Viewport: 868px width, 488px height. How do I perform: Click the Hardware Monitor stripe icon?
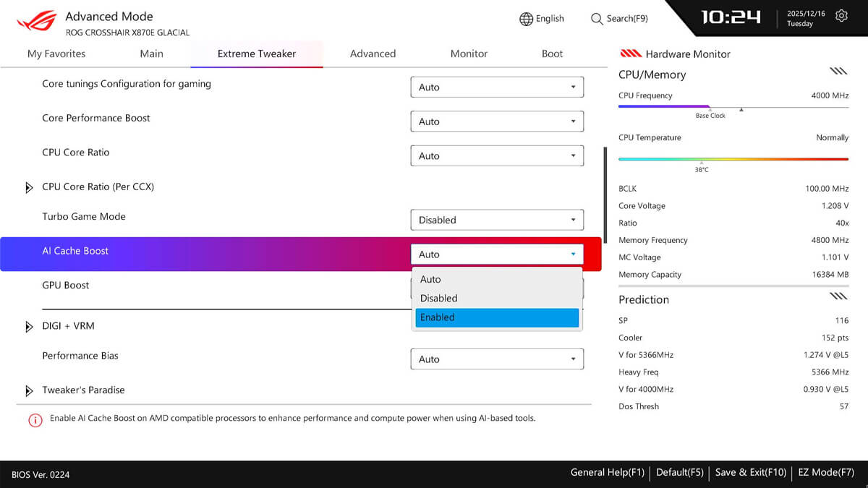click(x=631, y=53)
